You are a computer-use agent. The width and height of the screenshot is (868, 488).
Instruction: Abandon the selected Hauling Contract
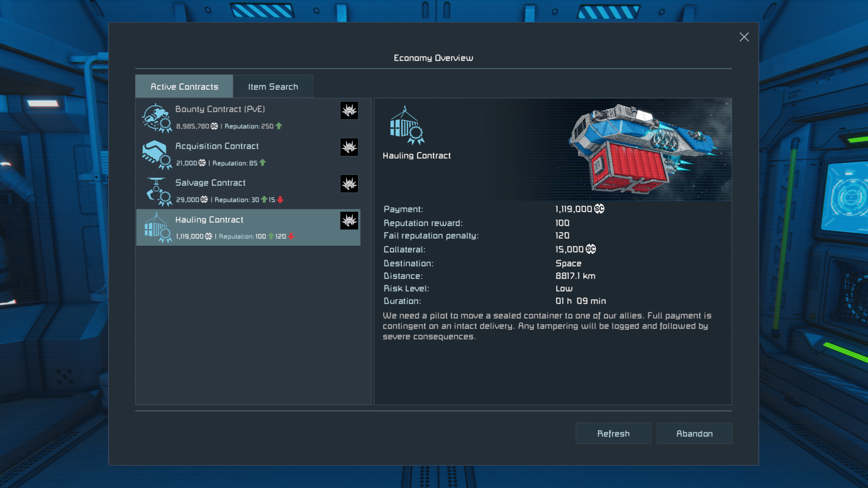(x=694, y=433)
